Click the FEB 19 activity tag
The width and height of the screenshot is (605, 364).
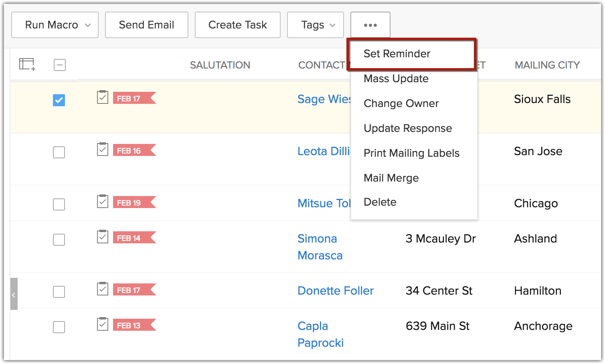click(134, 202)
